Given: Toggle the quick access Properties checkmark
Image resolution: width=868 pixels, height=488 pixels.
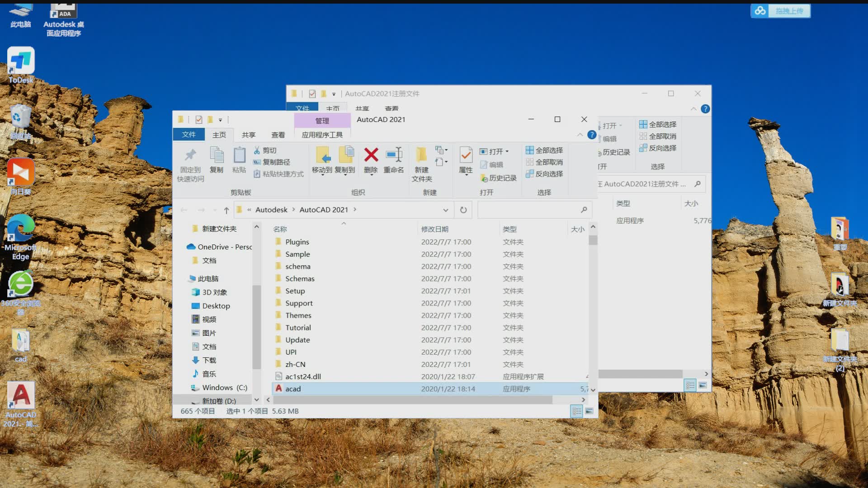Looking at the screenshot, I should point(198,120).
